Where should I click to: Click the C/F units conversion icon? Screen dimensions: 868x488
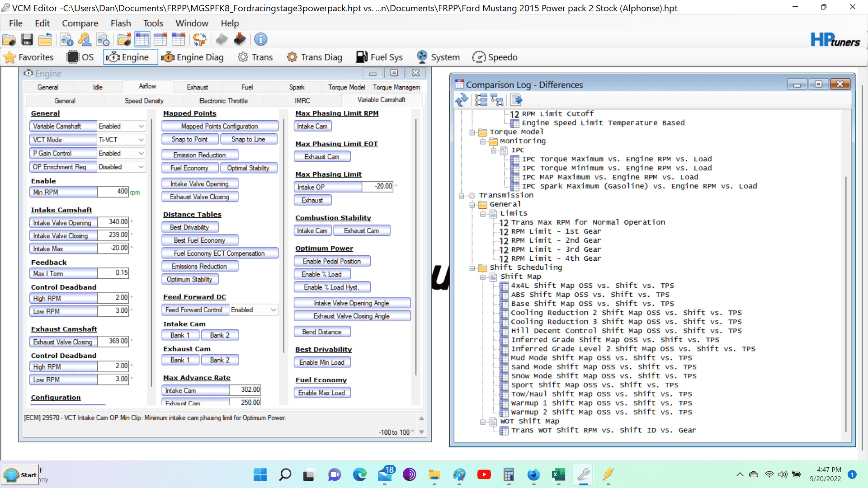(x=200, y=40)
